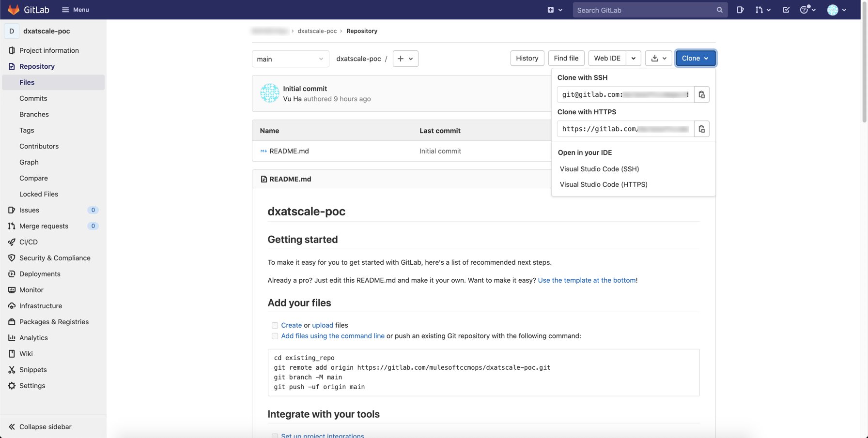The image size is (868, 438).
Task: Click the page vertical scrollbar
Action: pos(864,63)
